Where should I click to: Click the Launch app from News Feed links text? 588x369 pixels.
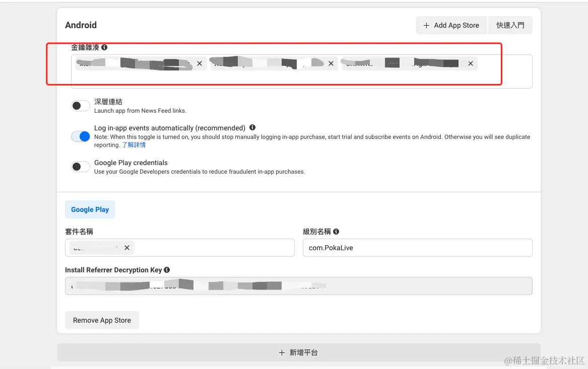click(140, 111)
